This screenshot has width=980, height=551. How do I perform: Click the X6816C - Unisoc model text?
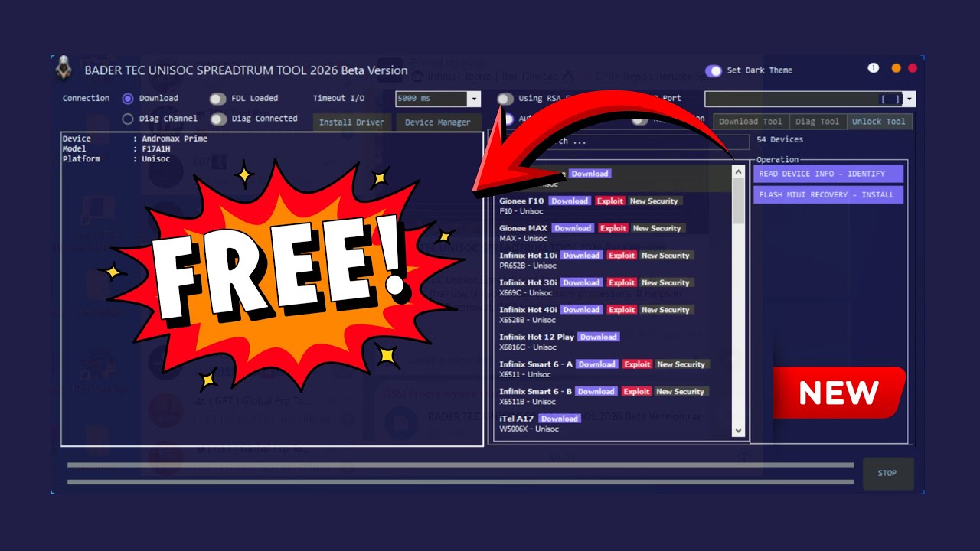tap(528, 347)
